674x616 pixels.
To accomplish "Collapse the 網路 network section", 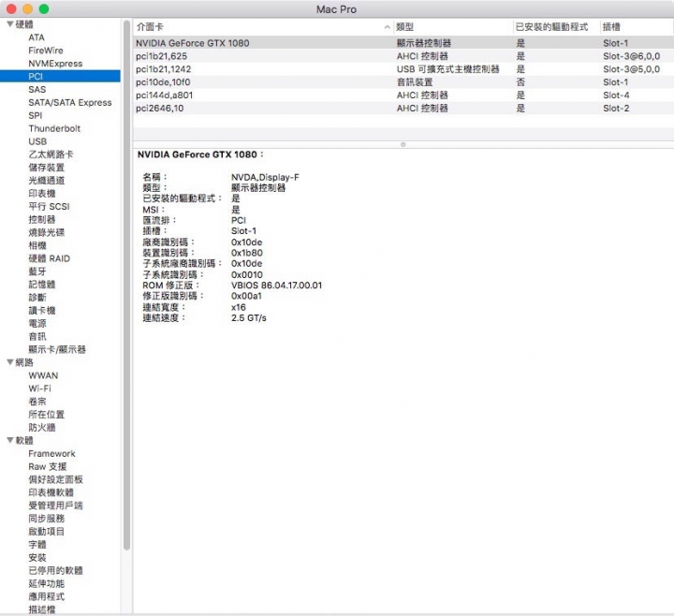I will (x=10, y=362).
